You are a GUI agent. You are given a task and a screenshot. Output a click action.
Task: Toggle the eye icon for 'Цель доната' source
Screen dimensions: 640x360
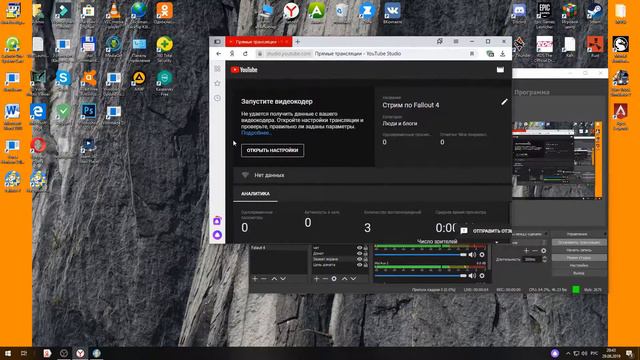360,265
